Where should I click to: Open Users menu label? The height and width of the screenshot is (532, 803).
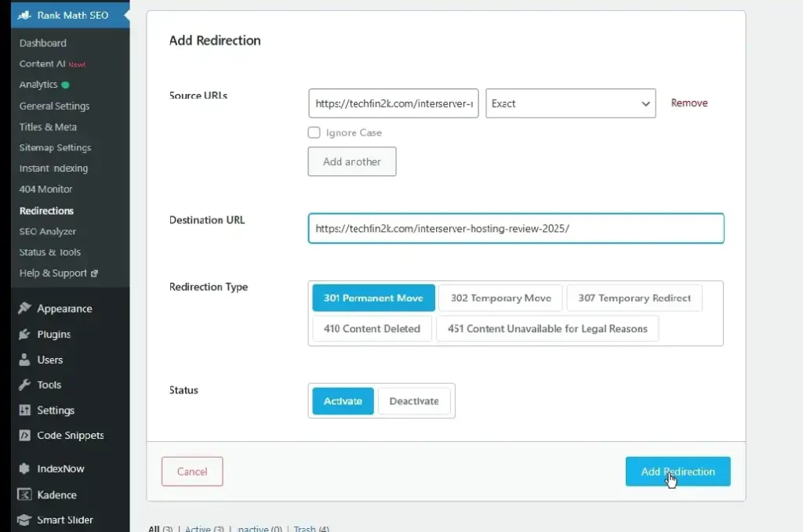point(49,360)
